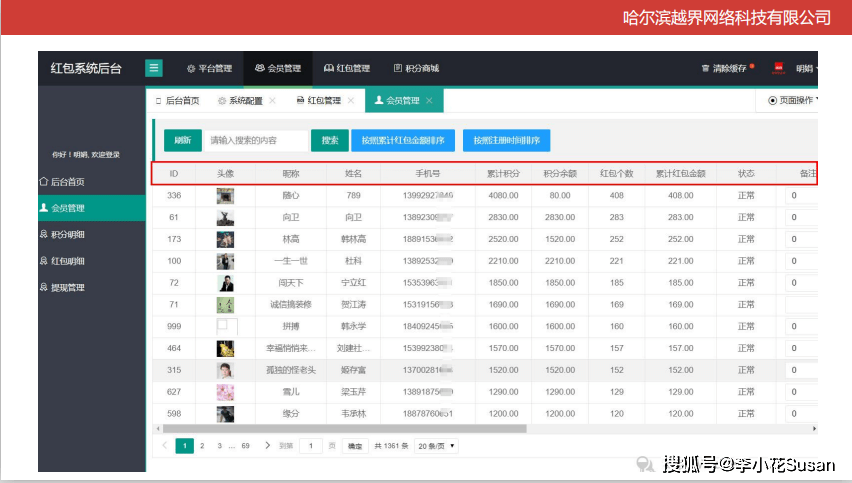The image size is (852, 483).
Task: Sort with 按照累计红包金额排序 button
Action: pos(403,140)
